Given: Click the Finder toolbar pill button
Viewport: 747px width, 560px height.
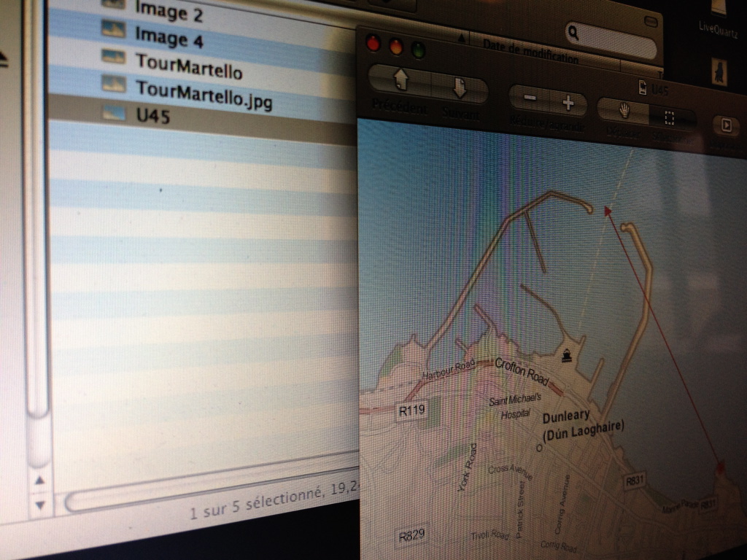Looking at the screenshot, I should point(651,21).
